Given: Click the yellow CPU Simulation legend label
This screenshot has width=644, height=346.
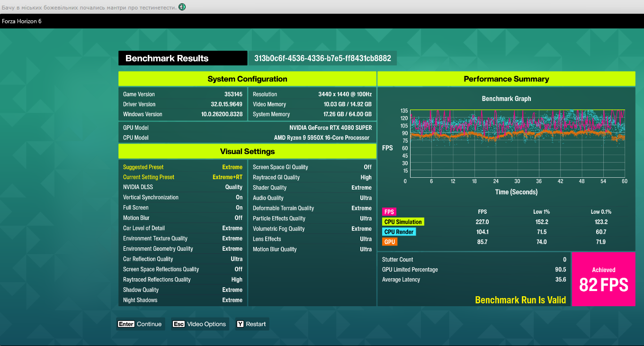Looking at the screenshot, I should click(403, 222).
